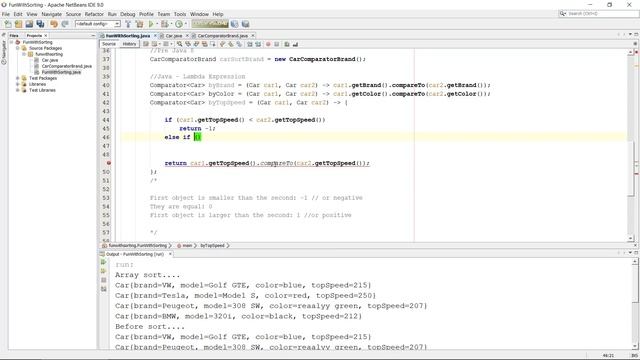Click the byTopSpeed breadcrumb item
The height and width of the screenshot is (360, 640).
click(x=212, y=246)
